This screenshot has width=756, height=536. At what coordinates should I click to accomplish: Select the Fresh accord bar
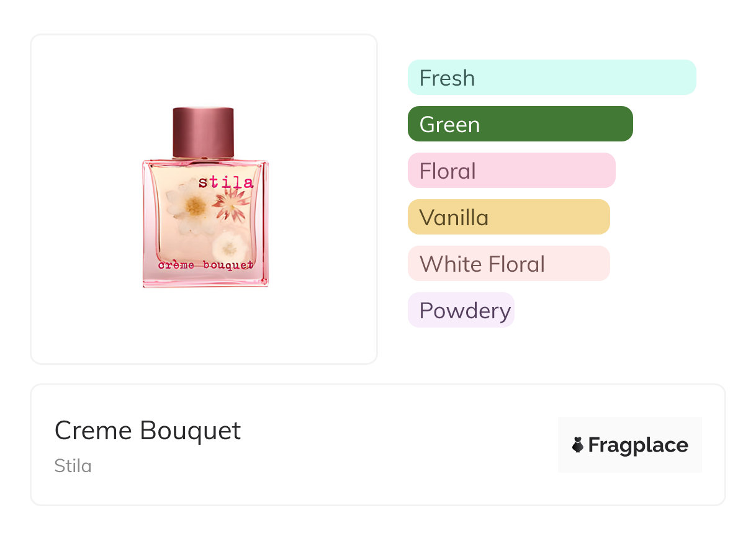(x=551, y=78)
